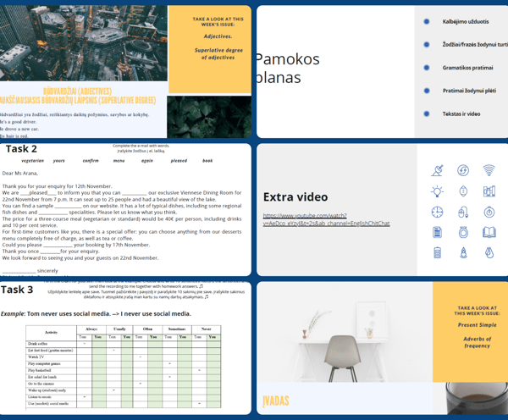Click the 'Listen to music' table row
The height and width of the screenshot is (420, 508).
pos(124,397)
